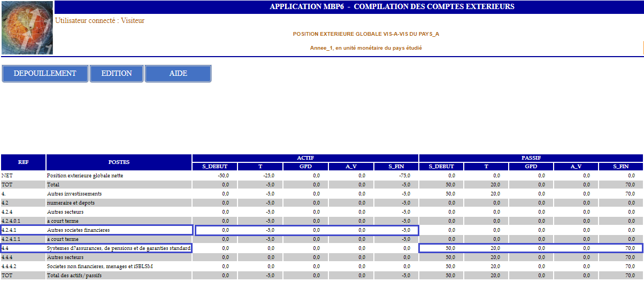This screenshot has height=282, width=644.
Task: Click the Autres investissements row label
Action: pos(74,193)
